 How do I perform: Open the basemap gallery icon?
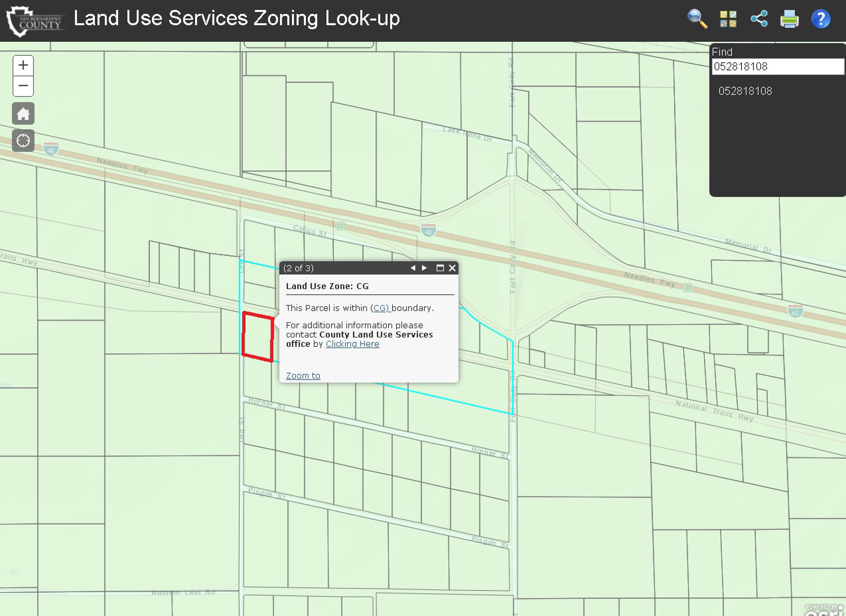click(728, 19)
